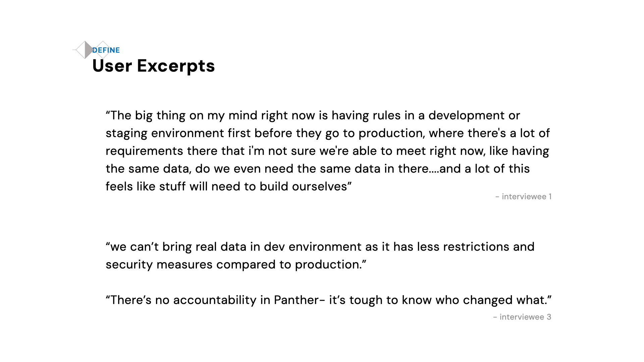
Task: Click the word Excerpts in the heading
Action: [176, 66]
